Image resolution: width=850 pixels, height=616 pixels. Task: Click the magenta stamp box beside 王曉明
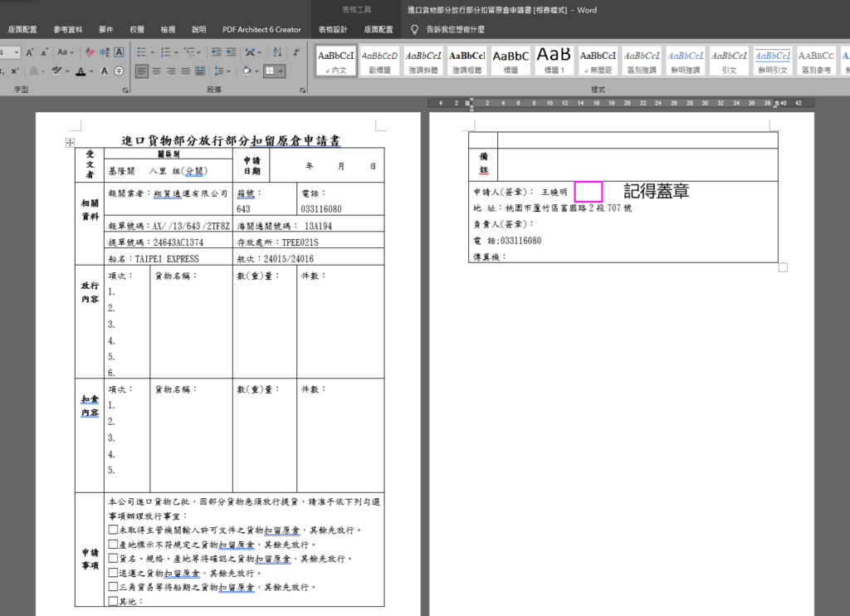589,192
